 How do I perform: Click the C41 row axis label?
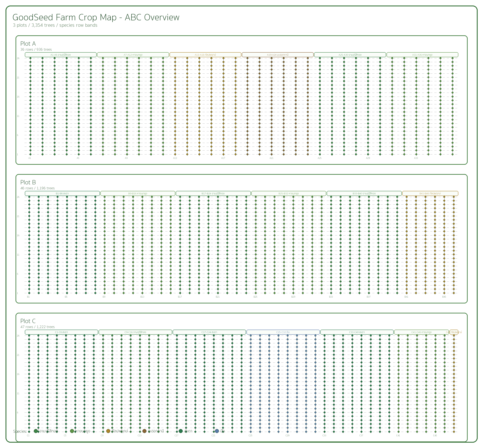(x=398, y=435)
